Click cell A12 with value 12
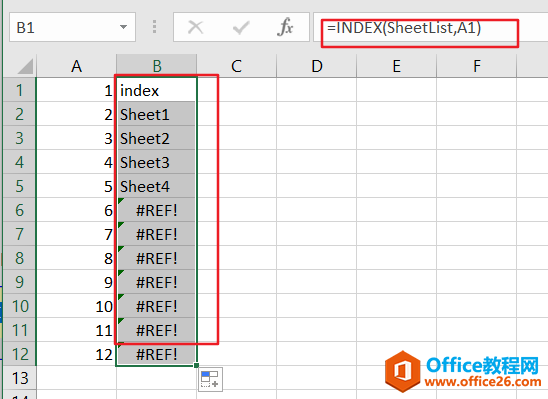 click(76, 354)
